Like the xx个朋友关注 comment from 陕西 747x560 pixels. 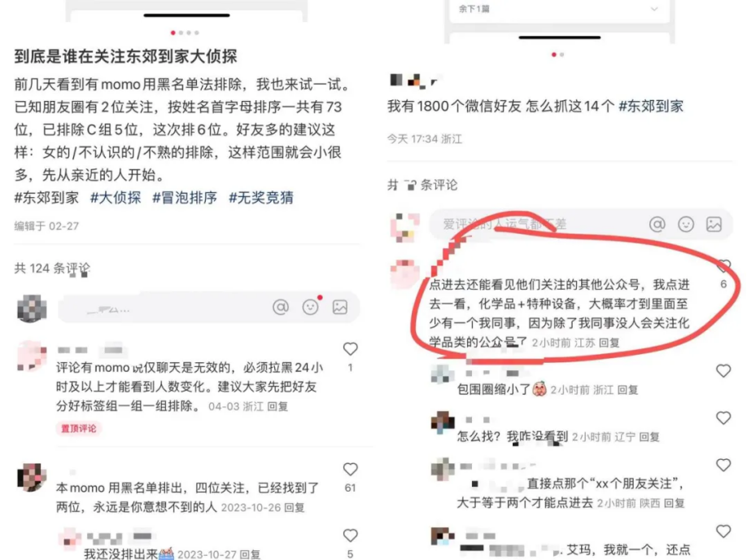[723, 465]
